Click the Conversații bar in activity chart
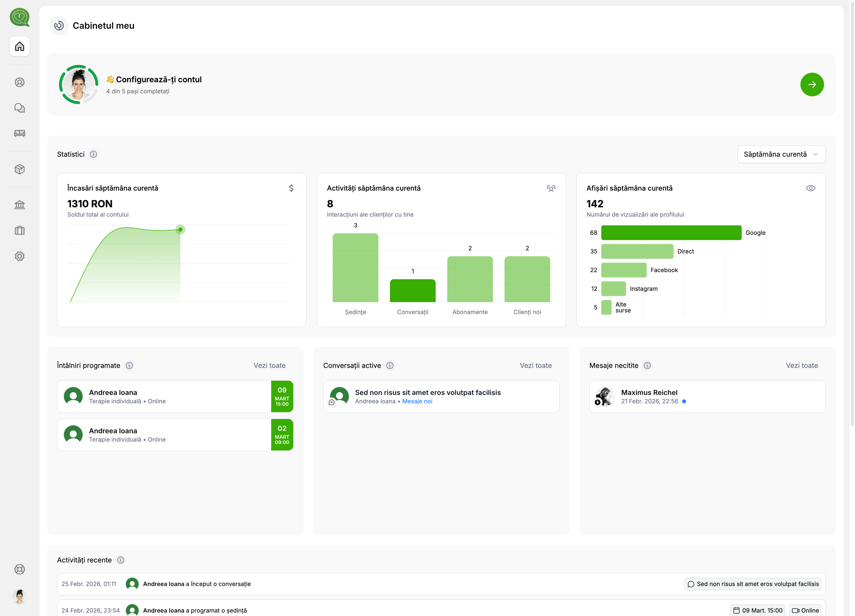The width and height of the screenshot is (855, 616). 413,291
